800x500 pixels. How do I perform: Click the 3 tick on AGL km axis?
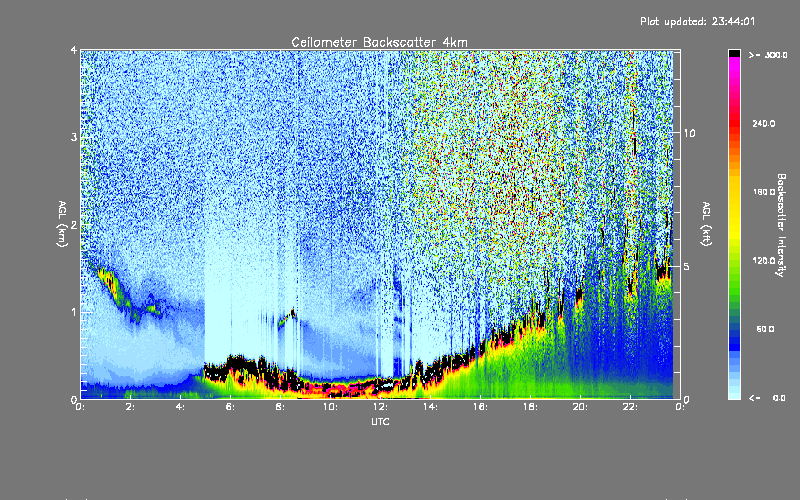pos(74,137)
